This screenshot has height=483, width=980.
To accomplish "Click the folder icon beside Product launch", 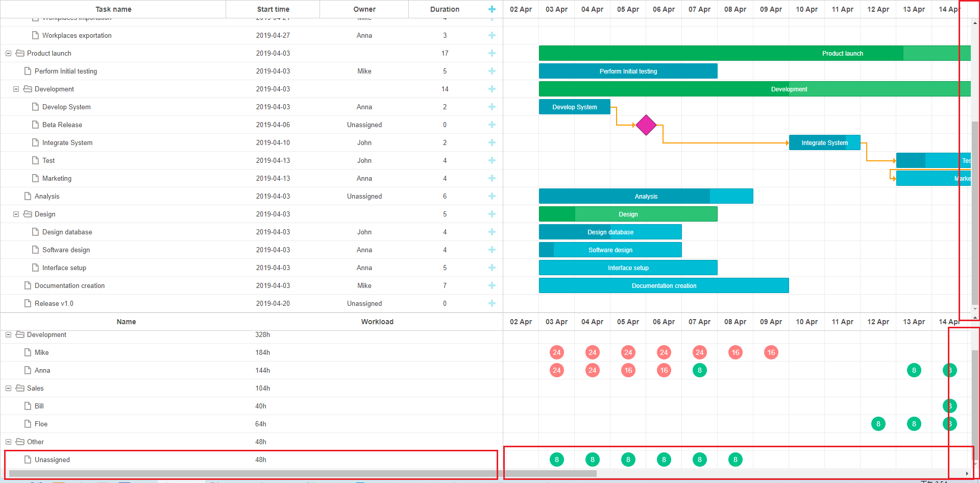I will point(19,53).
